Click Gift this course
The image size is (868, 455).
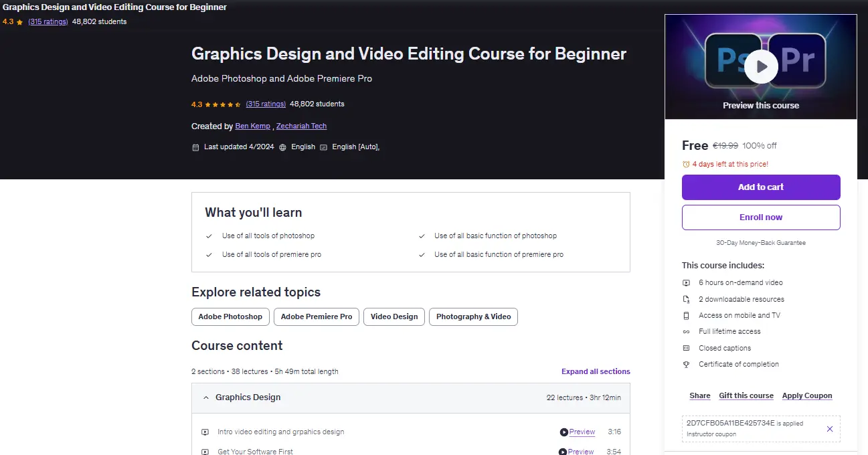tap(746, 395)
